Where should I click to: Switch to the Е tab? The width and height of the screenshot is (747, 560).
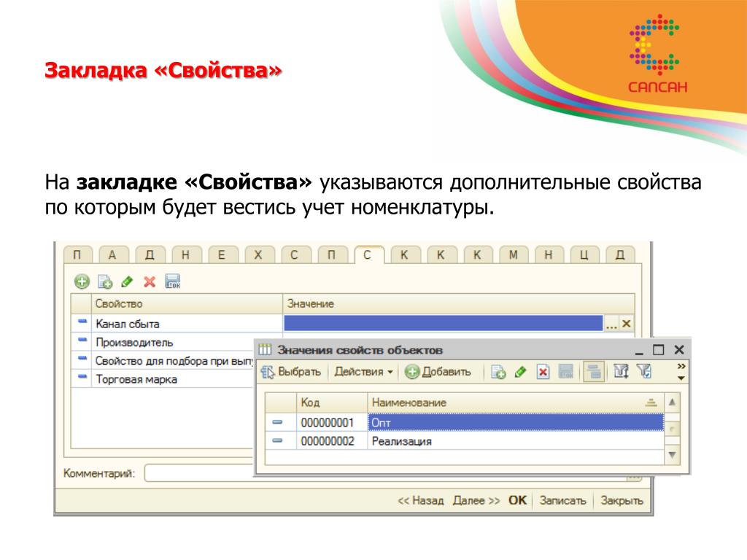click(222, 254)
